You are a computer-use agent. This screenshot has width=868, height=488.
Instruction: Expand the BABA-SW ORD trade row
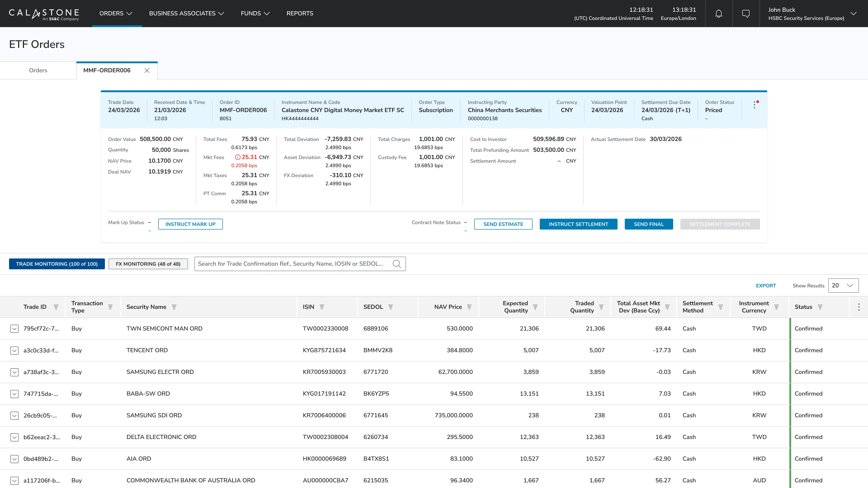(14, 394)
